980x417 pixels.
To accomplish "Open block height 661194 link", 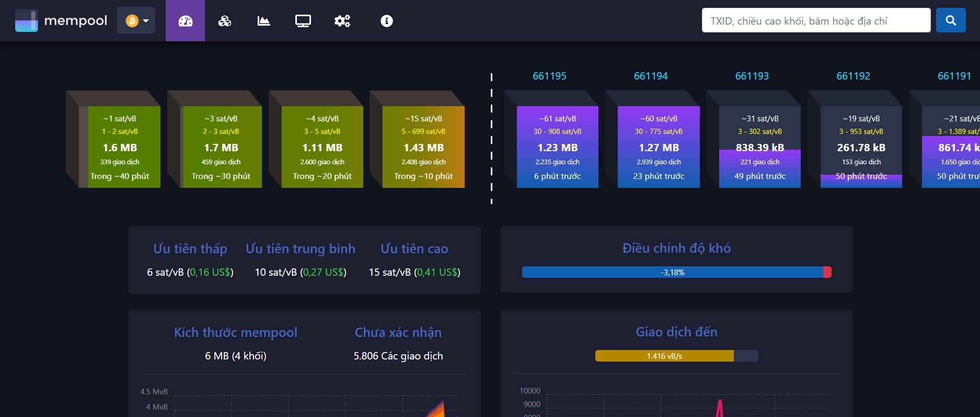I will pos(651,76).
